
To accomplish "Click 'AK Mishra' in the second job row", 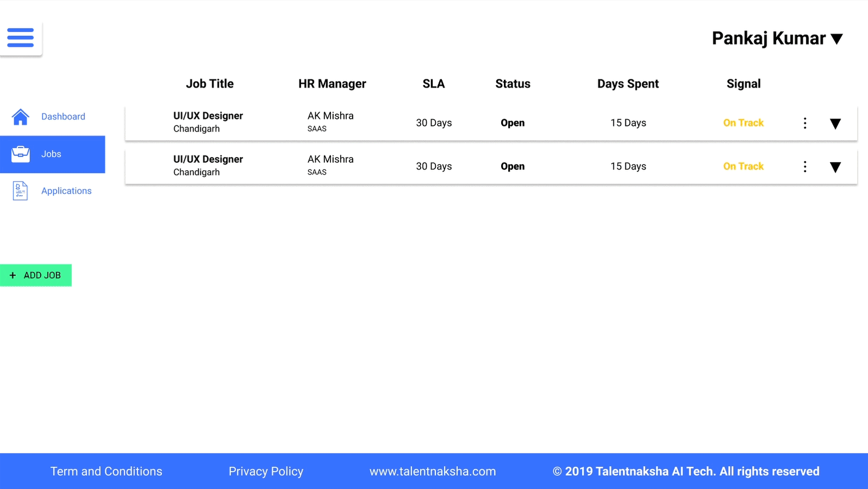I will coord(330,159).
